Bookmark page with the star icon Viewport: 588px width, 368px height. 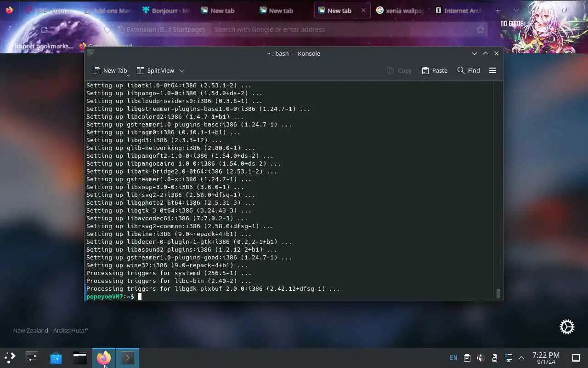pos(481,29)
